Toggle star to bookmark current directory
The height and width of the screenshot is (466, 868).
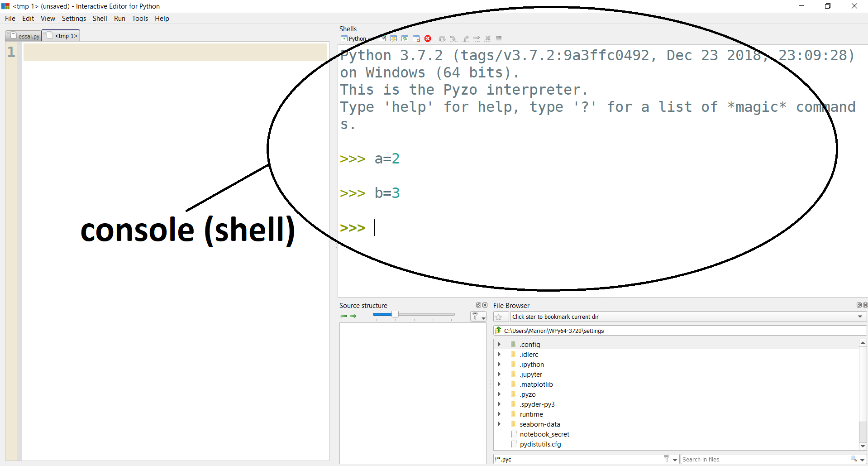point(499,317)
